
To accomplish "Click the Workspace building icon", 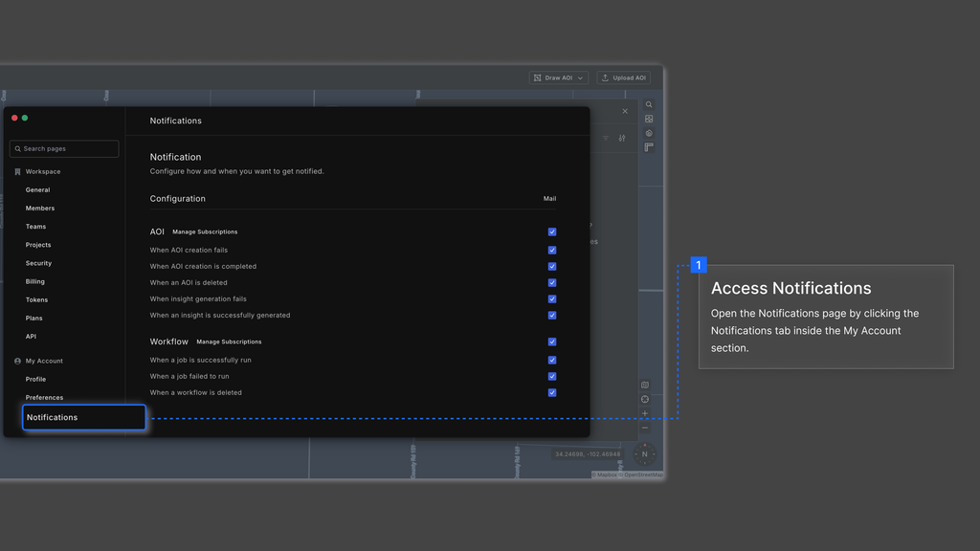I will pos(17,172).
